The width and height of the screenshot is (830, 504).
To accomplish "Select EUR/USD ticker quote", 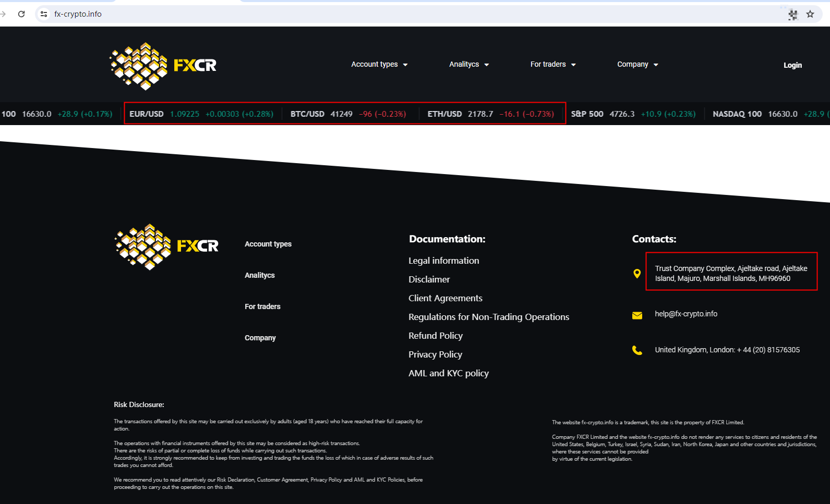I will click(x=201, y=114).
